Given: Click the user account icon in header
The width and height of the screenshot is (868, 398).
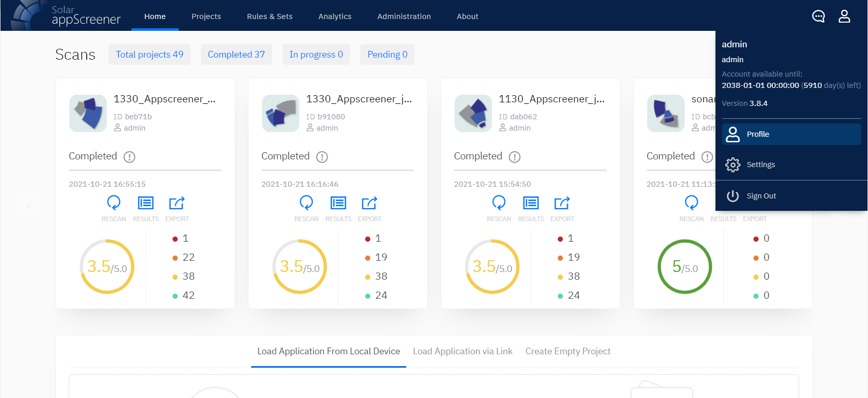Looking at the screenshot, I should click(x=844, y=16).
